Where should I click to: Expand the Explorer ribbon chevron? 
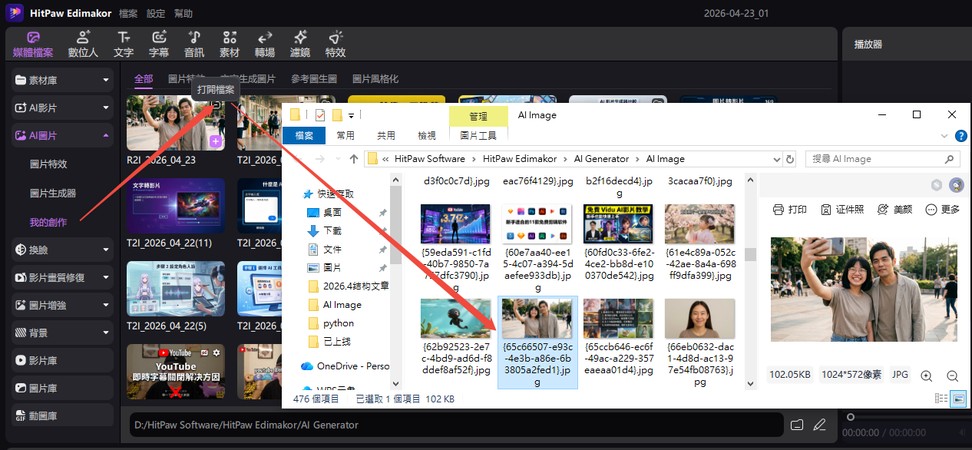944,135
